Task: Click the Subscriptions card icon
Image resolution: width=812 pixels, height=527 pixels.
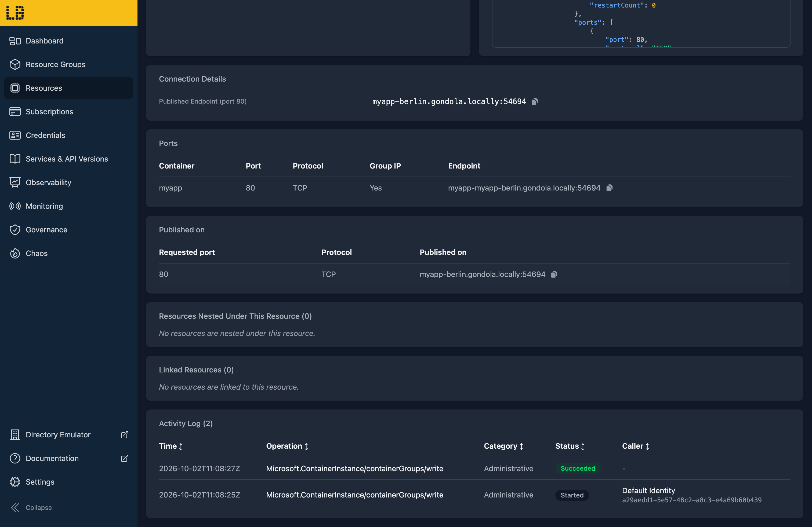Action: 15,111
